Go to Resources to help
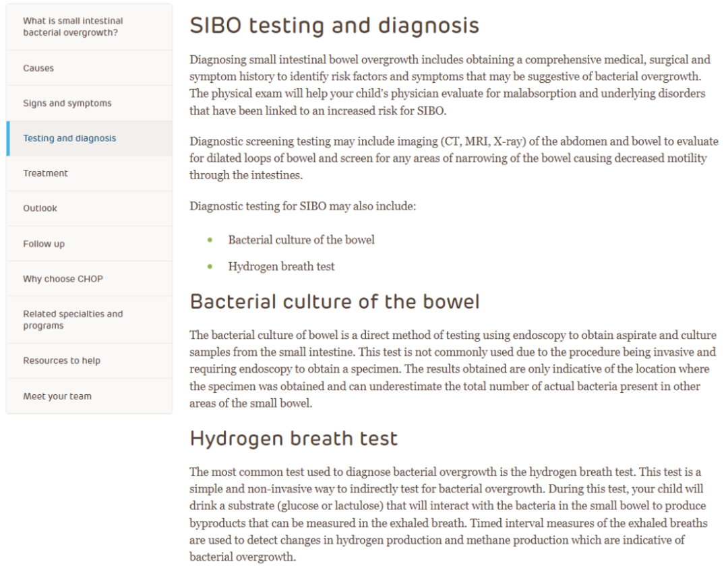Image resolution: width=728 pixels, height=566 pixels. (61, 360)
